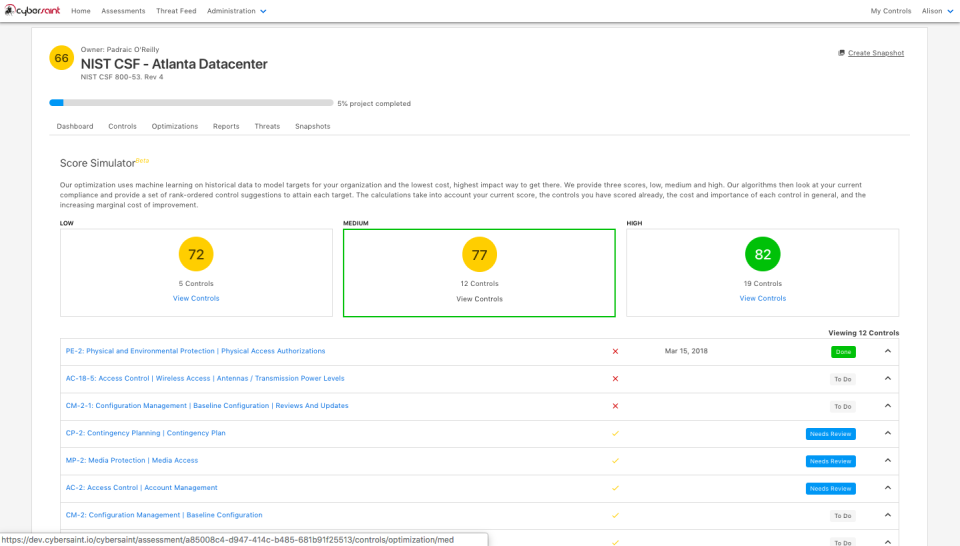Click the 72 low score circle
960x546 pixels.
196,254
